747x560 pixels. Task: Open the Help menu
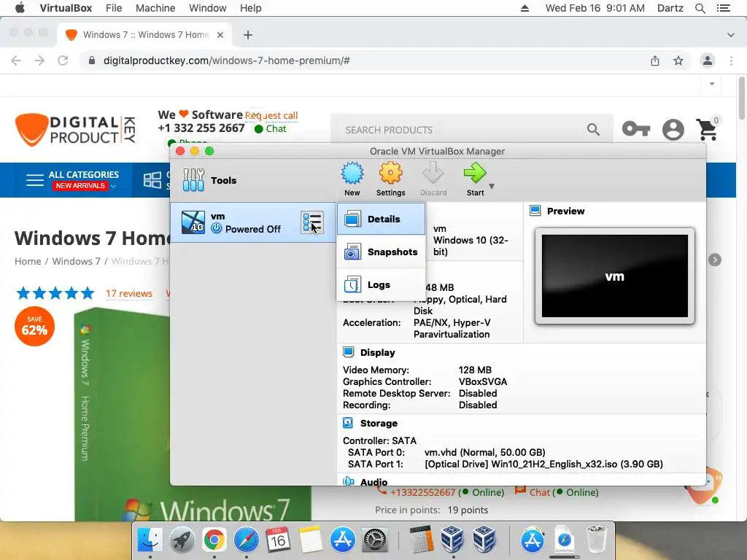251,8
